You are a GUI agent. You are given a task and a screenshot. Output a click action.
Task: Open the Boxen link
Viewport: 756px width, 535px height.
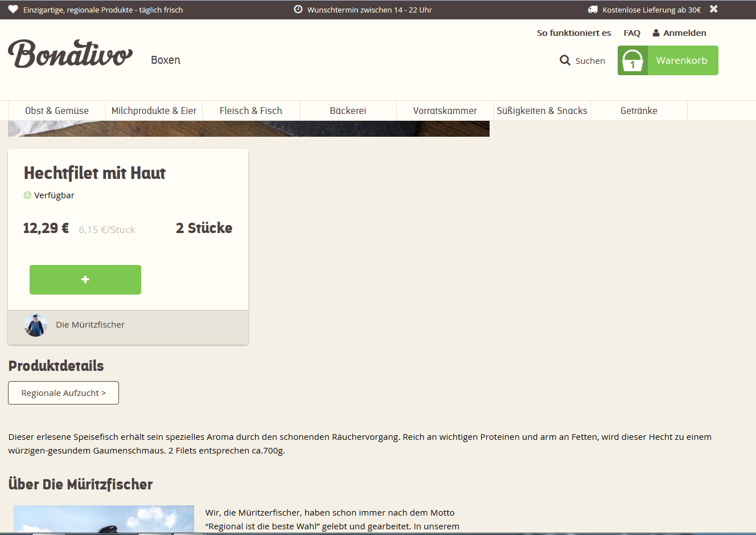166,60
